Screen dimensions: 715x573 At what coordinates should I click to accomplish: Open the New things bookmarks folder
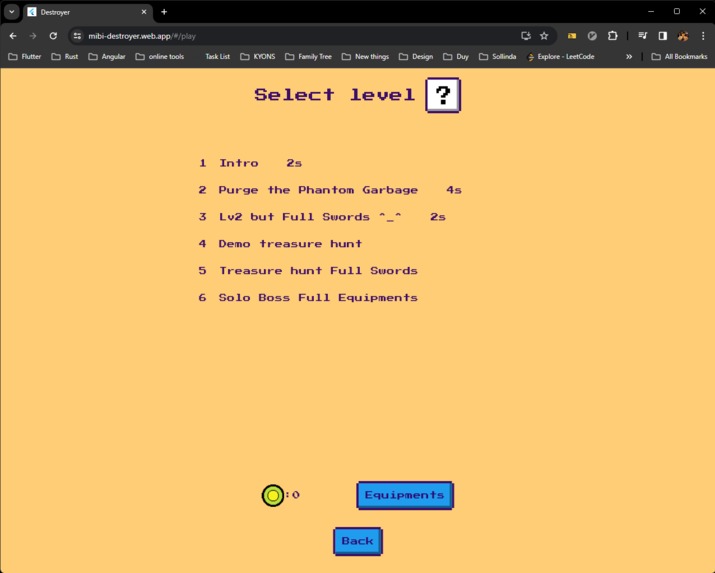(365, 57)
